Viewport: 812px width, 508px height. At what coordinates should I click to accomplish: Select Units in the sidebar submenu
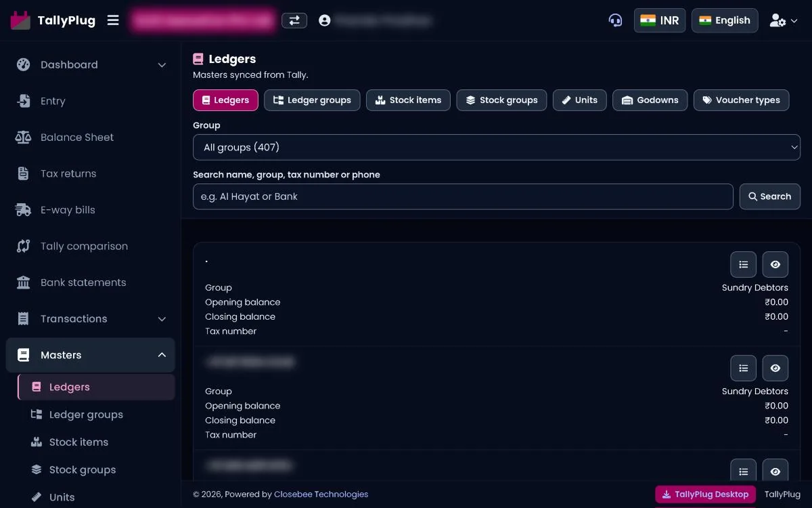(x=96, y=497)
